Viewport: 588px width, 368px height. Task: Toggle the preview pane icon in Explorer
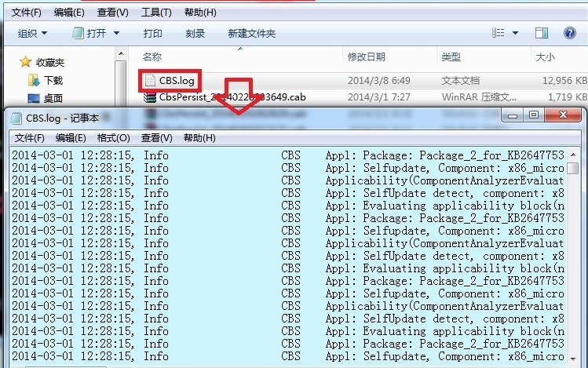pos(542,33)
